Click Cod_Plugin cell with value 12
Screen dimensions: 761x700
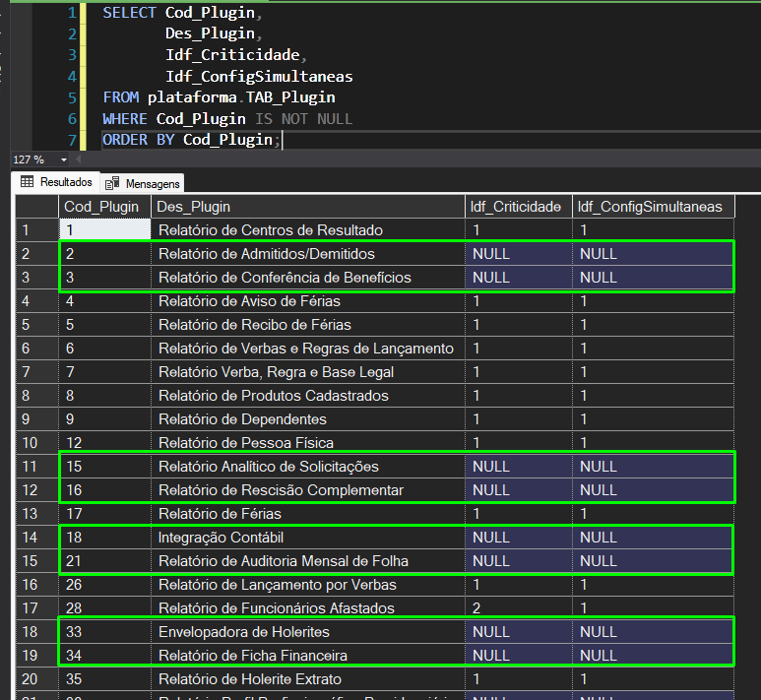pyautogui.click(x=104, y=443)
